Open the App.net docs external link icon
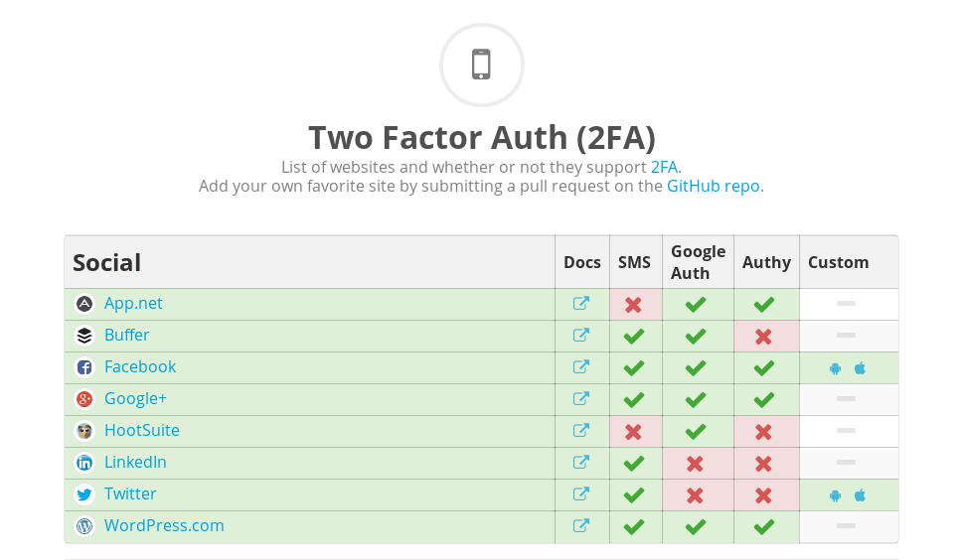Screen dimensions: 959x560 [581, 303]
